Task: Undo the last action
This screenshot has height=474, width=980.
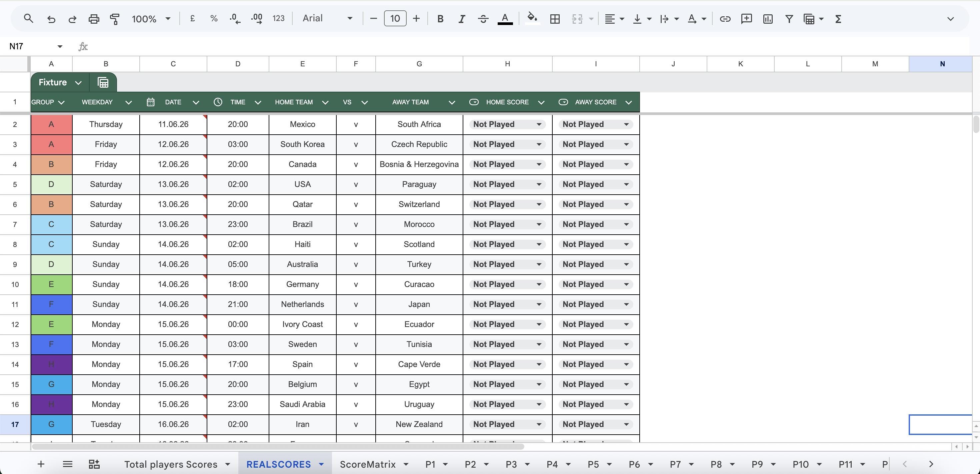Action: click(51, 19)
